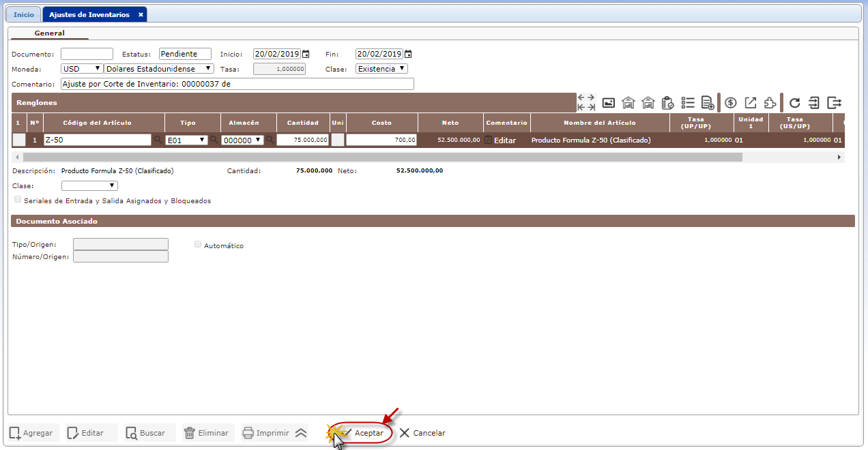Click into the Comentario text field
The width and height of the screenshot is (868, 450).
(x=237, y=84)
